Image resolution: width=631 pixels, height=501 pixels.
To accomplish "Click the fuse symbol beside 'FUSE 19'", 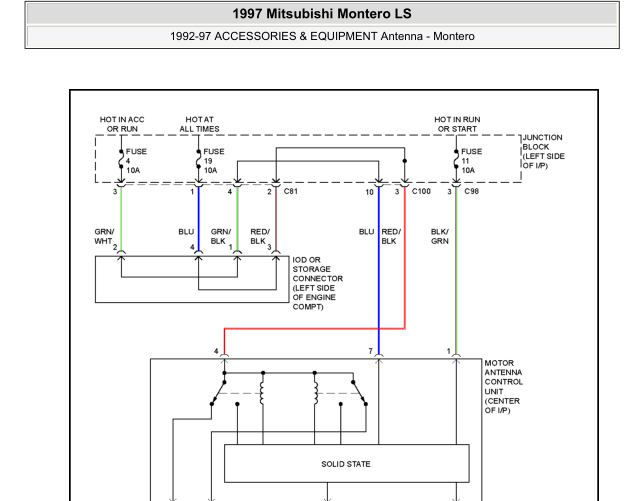I will (x=198, y=159).
